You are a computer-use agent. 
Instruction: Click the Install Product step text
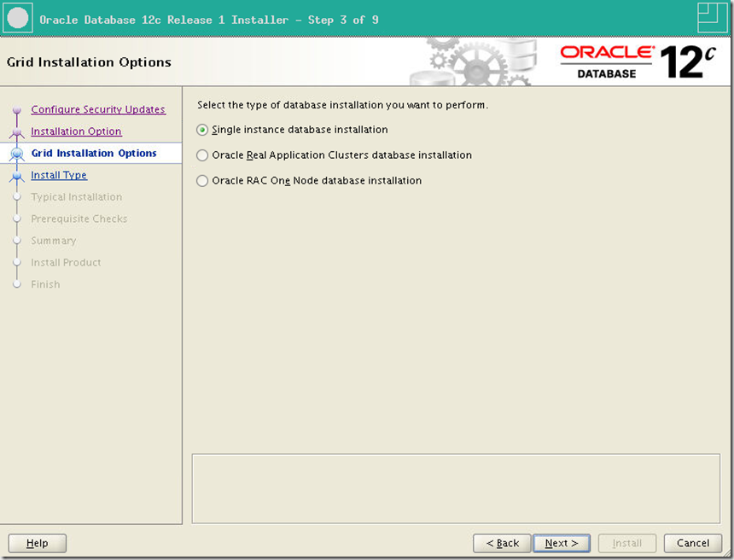(x=66, y=263)
